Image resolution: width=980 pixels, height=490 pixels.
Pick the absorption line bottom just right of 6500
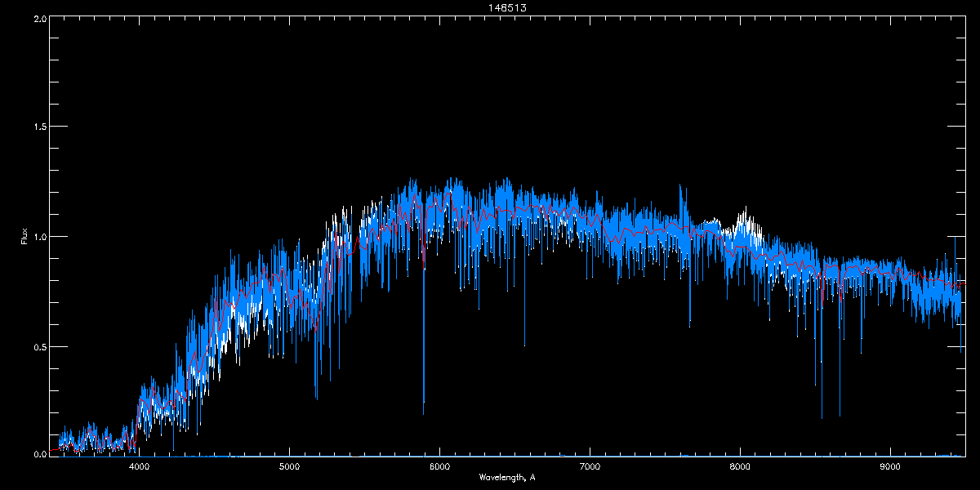pos(524,345)
